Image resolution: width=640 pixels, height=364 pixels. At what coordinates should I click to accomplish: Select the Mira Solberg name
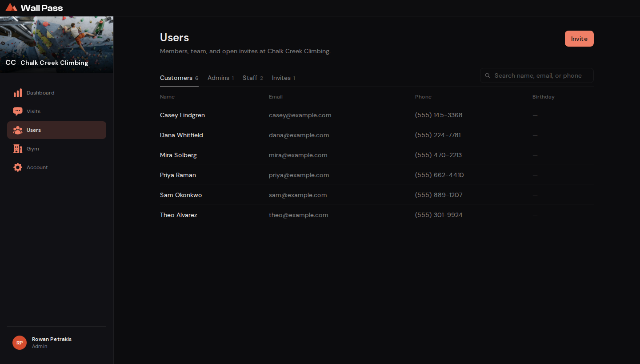[x=178, y=155]
